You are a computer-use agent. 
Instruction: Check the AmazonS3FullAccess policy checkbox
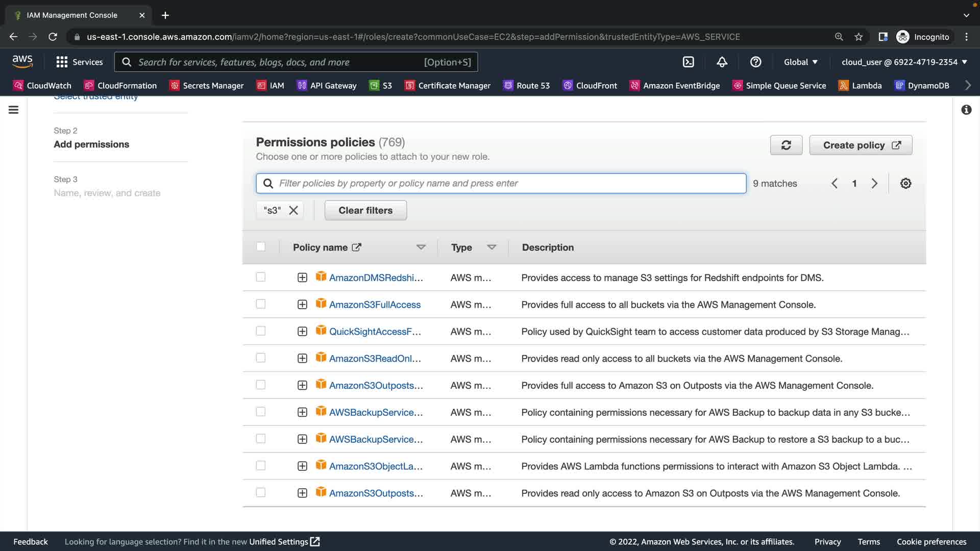(x=261, y=304)
